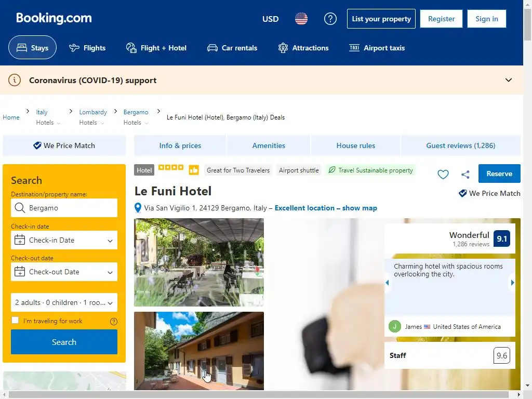Follow the Lombardy breadcrumb link
The height and width of the screenshot is (399, 532).
click(93, 112)
